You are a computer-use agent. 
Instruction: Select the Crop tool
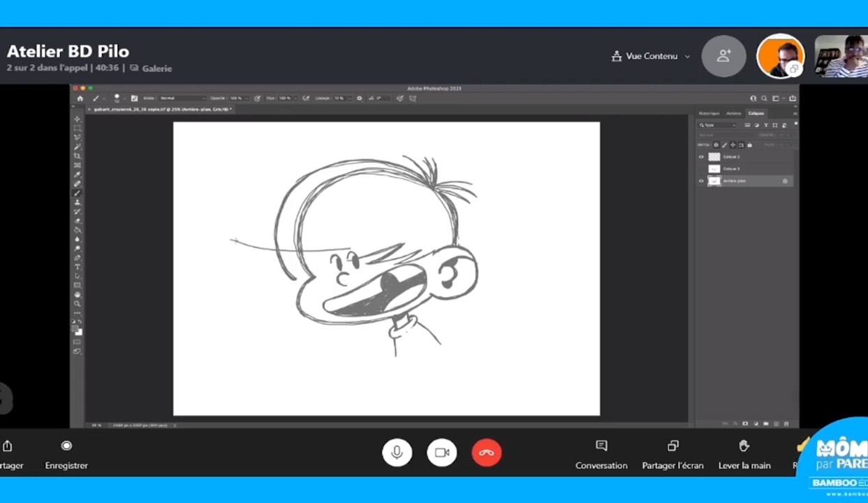click(x=78, y=155)
